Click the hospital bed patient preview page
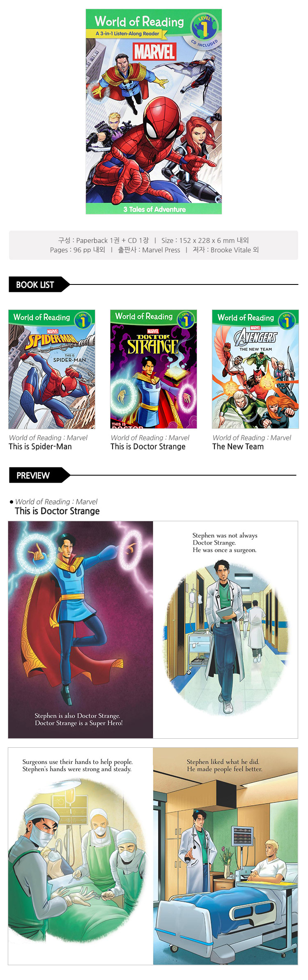308x980 pixels. click(225, 856)
